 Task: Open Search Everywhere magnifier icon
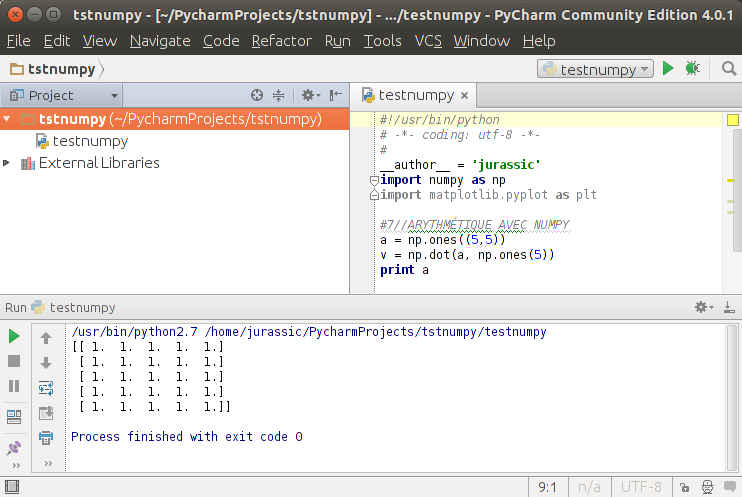point(729,69)
